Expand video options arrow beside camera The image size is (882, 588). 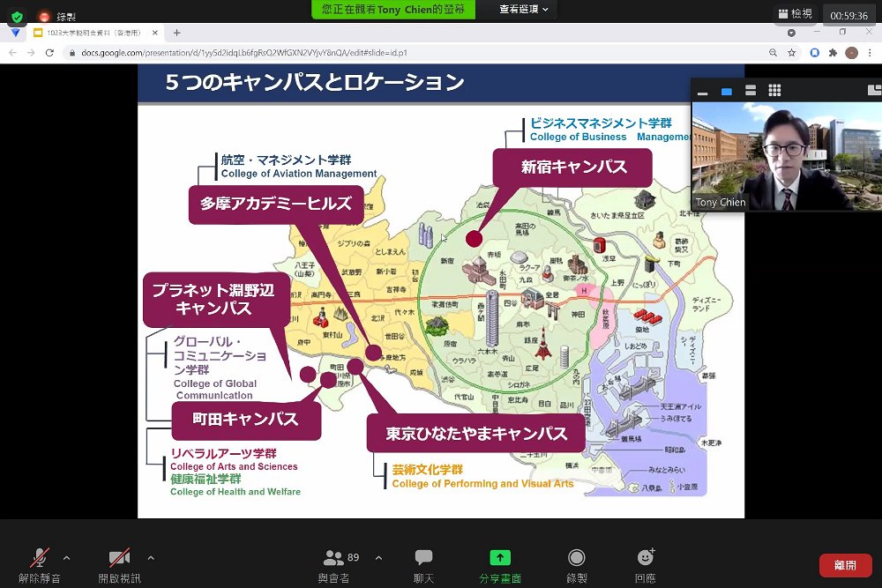(151, 558)
